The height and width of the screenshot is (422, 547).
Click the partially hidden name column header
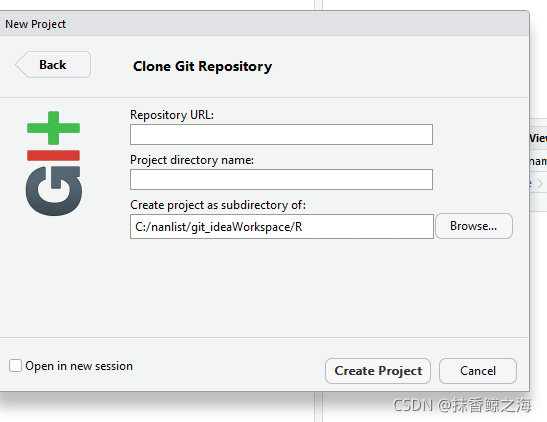(538, 161)
